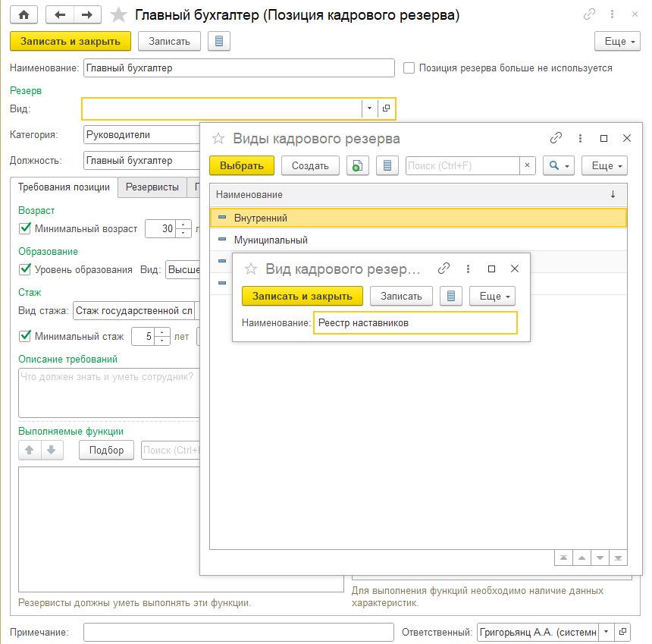The height and width of the screenshot is (644, 652).
Task: Click Записать и закрыть in small dialog
Action: (302, 296)
